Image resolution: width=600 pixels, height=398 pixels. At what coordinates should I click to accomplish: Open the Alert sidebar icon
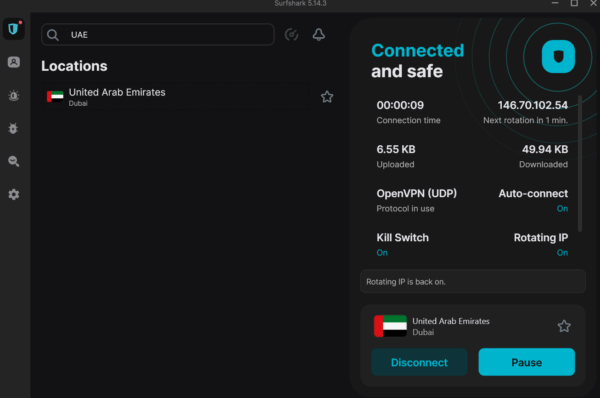(14, 95)
